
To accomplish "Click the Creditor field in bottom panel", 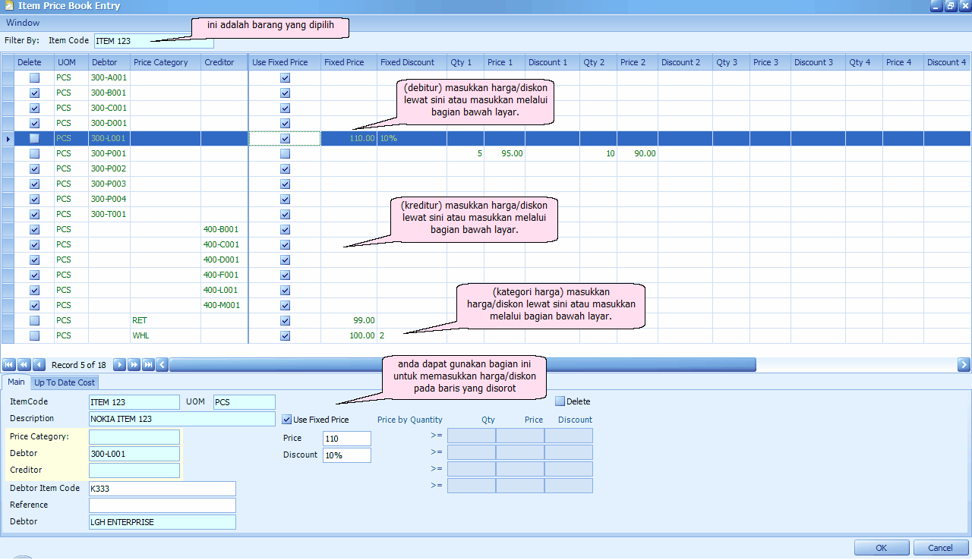I will point(134,470).
